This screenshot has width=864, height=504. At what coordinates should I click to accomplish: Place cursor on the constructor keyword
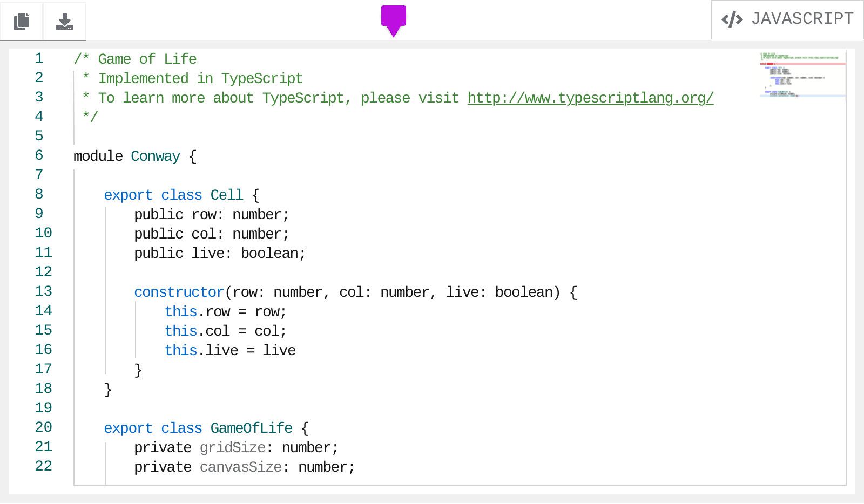tap(179, 292)
